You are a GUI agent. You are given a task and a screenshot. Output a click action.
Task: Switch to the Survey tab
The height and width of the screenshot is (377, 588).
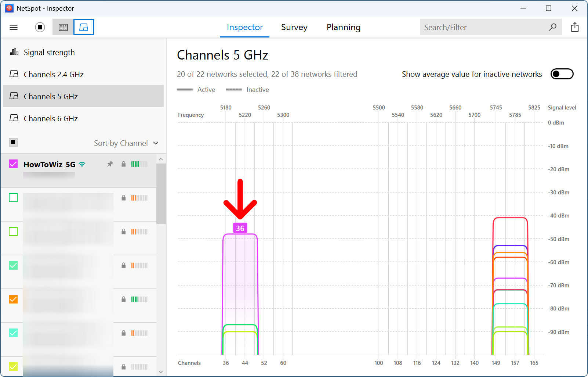[294, 27]
